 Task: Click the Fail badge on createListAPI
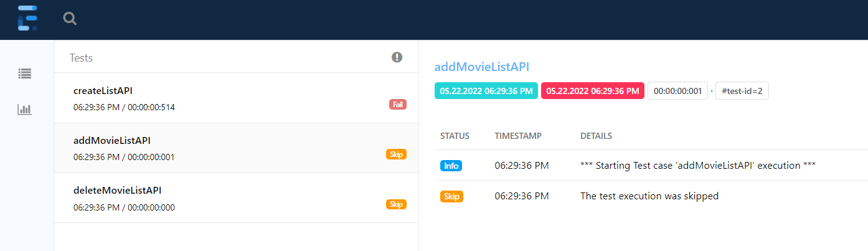coord(398,104)
